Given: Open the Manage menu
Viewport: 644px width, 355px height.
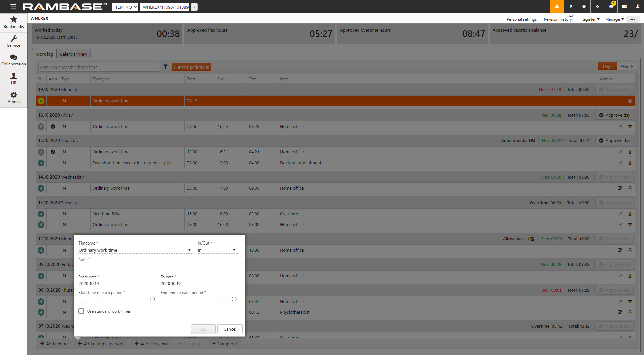Looking at the screenshot, I should click(x=614, y=19).
